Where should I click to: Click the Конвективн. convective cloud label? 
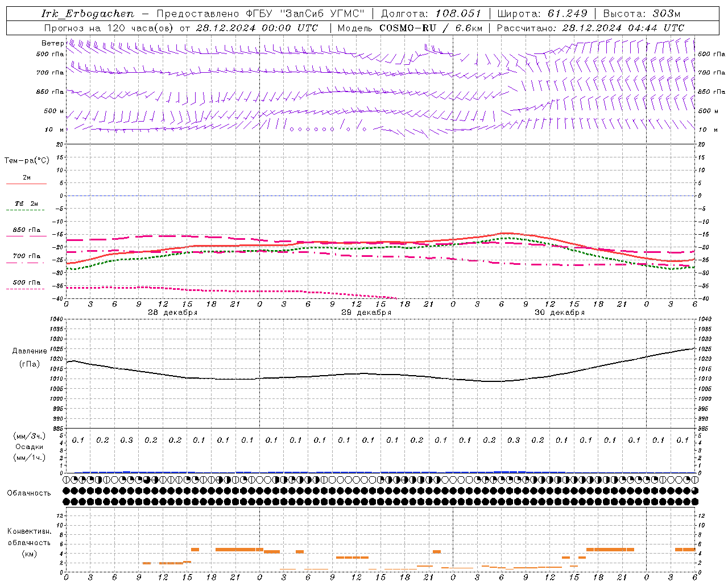pyautogui.click(x=30, y=531)
